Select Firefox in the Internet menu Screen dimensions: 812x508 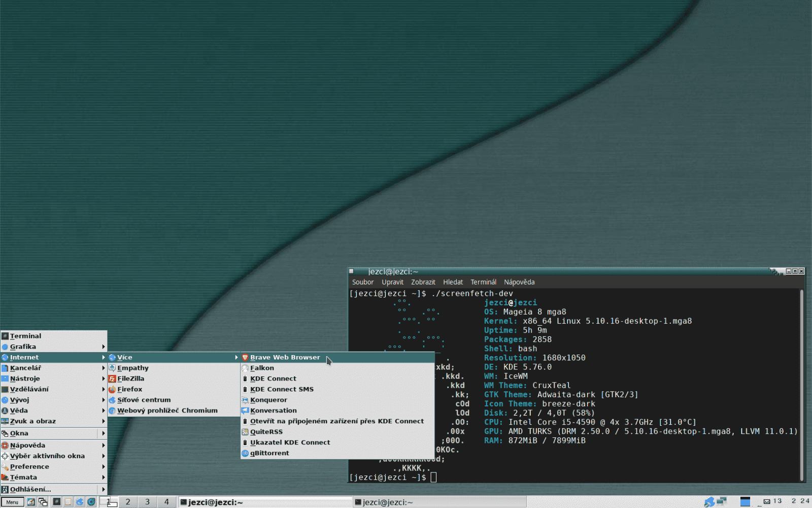(130, 389)
